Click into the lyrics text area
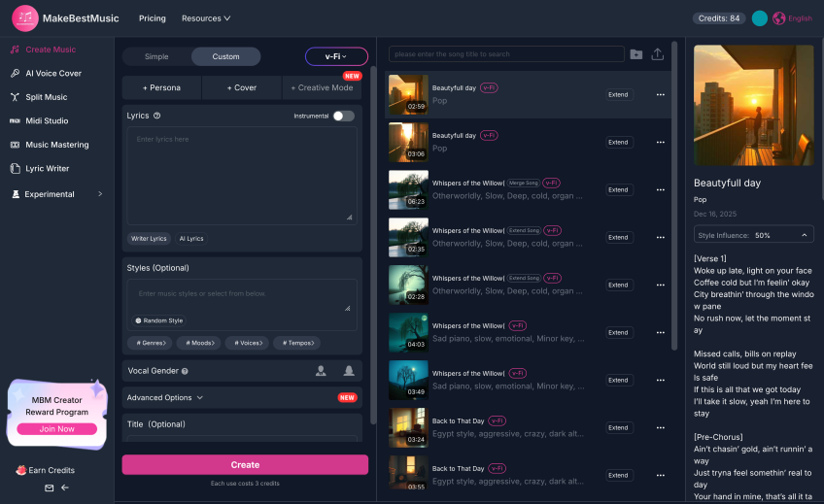Viewport: 824px width, 504px height. click(x=242, y=176)
